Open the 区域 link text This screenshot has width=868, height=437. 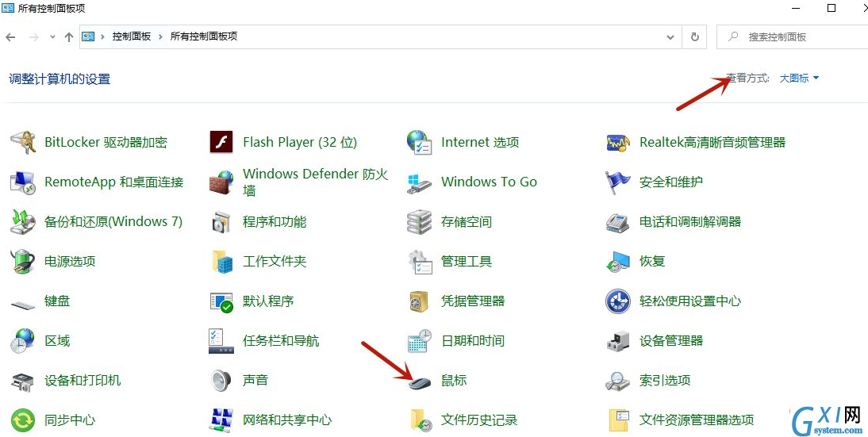click(x=57, y=341)
